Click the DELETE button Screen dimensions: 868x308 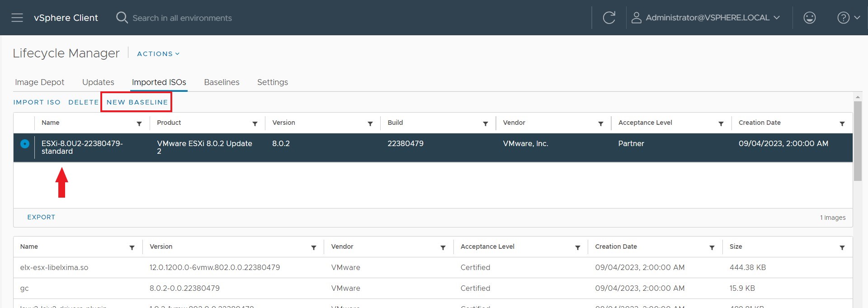(x=84, y=102)
